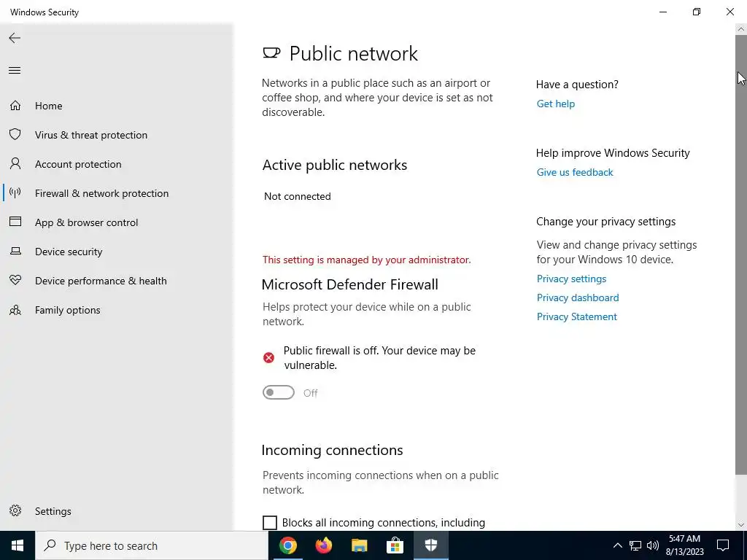Open File Explorer from the taskbar
This screenshot has width=747, height=560.
(x=359, y=545)
